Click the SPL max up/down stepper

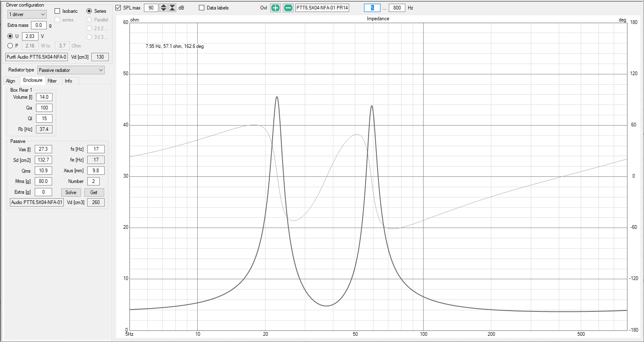coord(163,8)
